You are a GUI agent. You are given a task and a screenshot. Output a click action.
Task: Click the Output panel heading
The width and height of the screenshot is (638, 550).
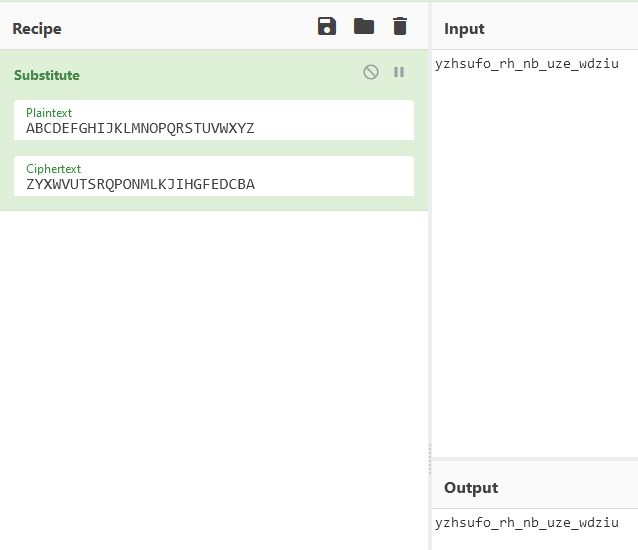pos(471,488)
